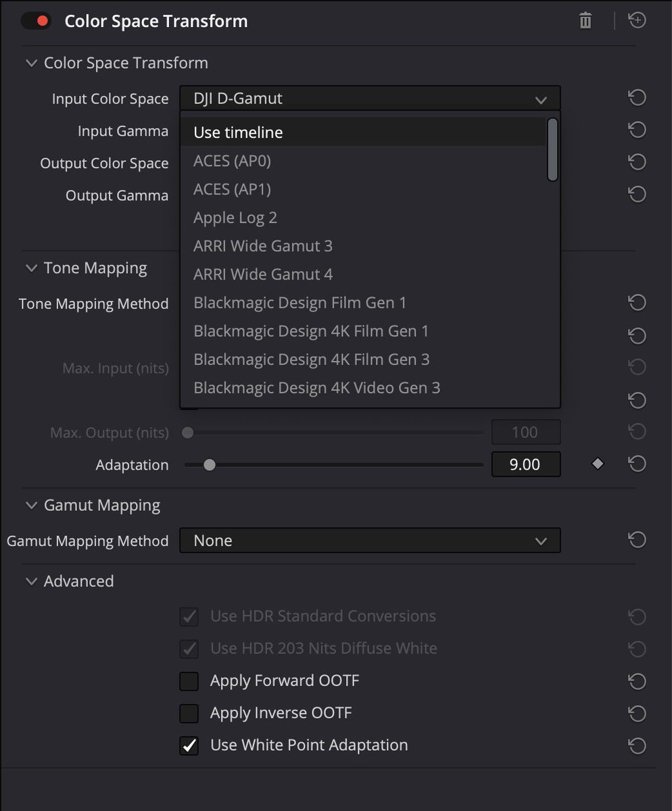Reset the Adaptation value
Viewport: 672px width, 811px height.
(637, 464)
